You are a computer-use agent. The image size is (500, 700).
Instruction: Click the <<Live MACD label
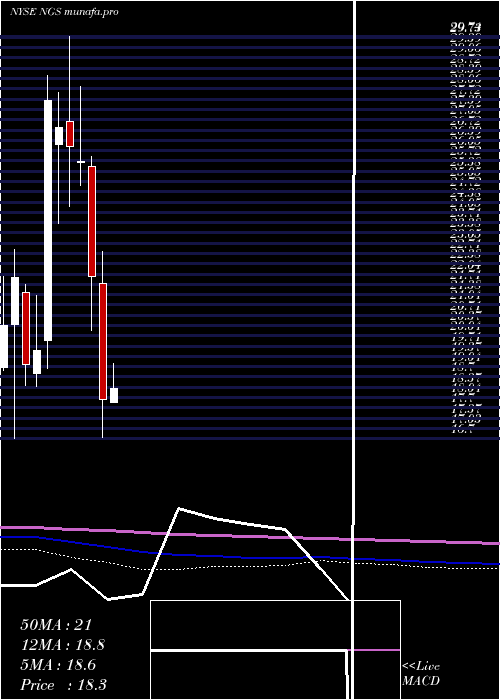(421, 673)
